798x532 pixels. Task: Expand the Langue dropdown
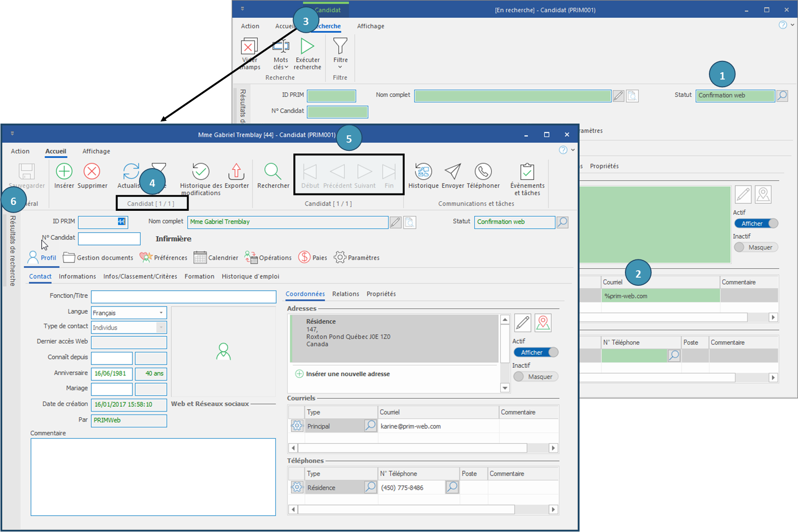pyautogui.click(x=161, y=313)
